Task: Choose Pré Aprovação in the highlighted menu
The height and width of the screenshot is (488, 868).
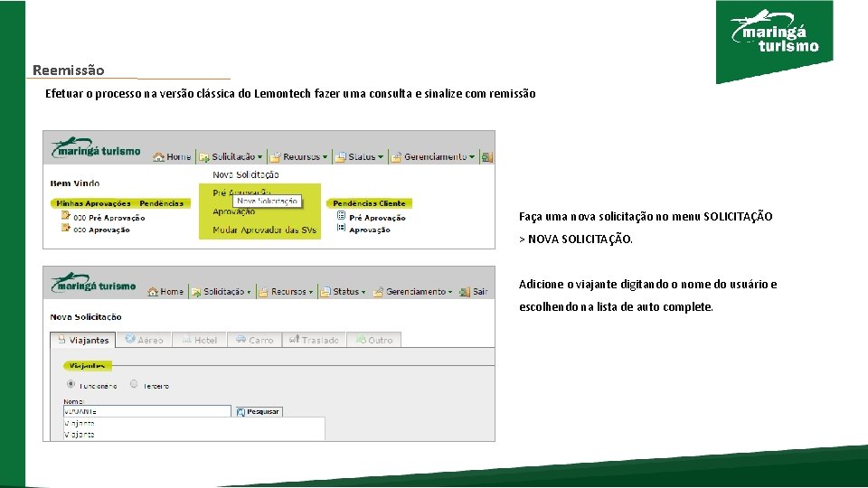Action: pyautogui.click(x=241, y=192)
